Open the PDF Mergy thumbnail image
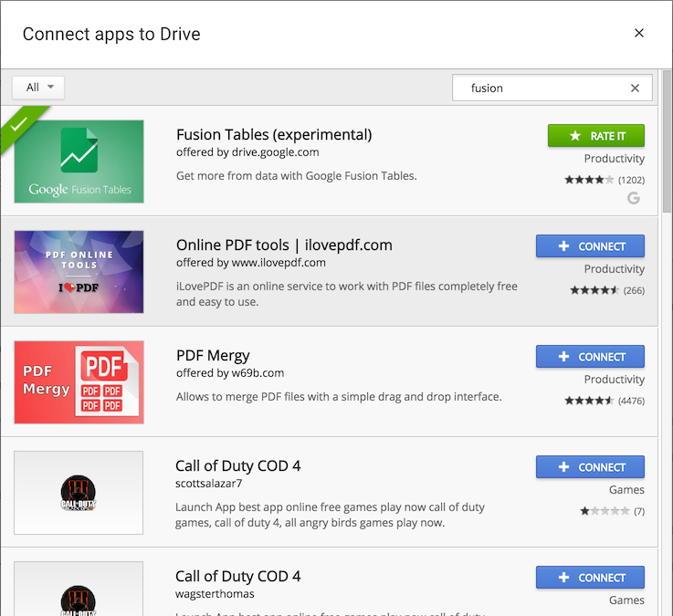Screen dimensions: 673x616 click(79, 382)
